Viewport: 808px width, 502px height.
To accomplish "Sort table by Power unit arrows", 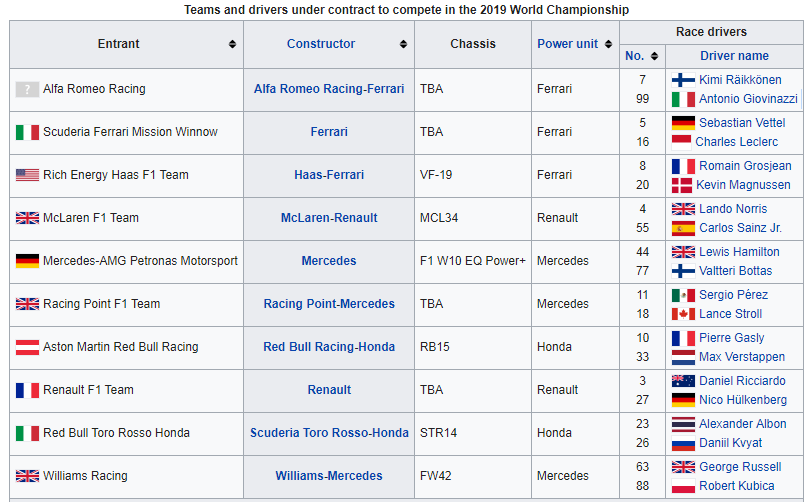I will [x=609, y=44].
